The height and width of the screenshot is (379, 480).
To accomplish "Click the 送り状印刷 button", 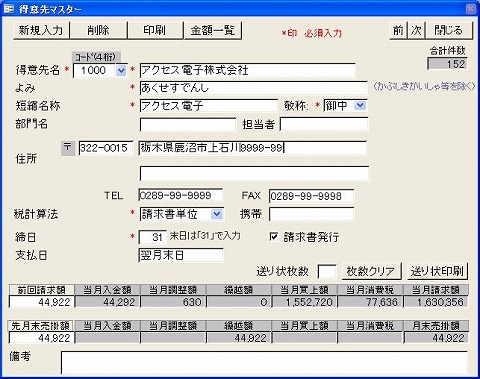I will tap(437, 271).
